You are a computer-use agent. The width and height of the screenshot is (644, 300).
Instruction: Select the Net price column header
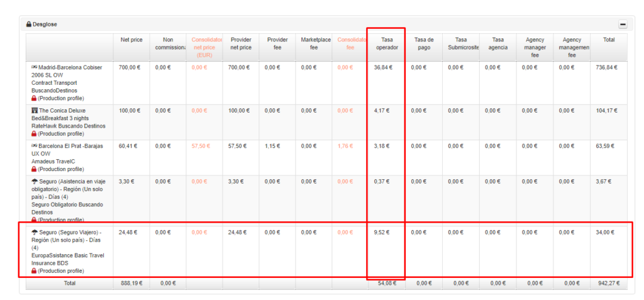coord(131,40)
